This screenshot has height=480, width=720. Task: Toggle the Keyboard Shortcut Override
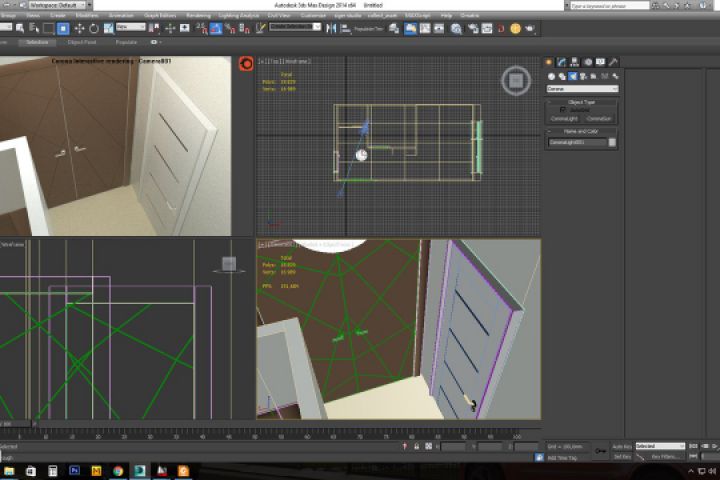[x=185, y=28]
